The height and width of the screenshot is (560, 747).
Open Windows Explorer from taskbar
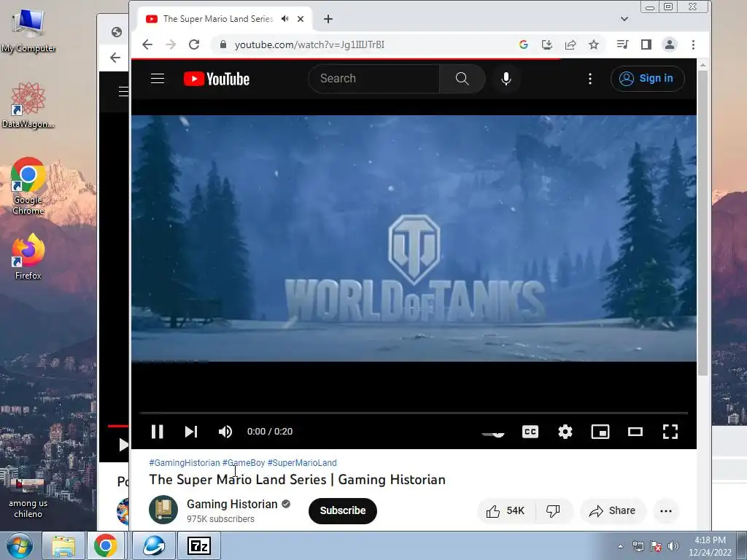(63, 545)
